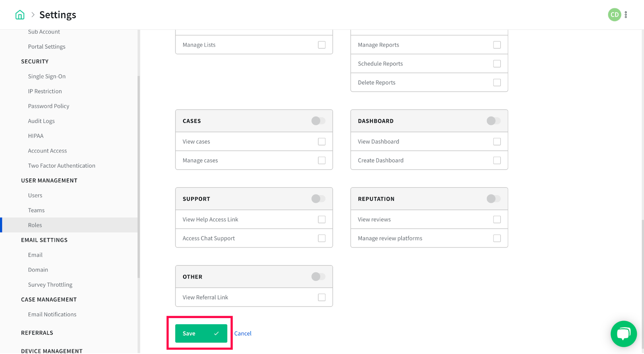The height and width of the screenshot is (354, 644).
Task: Check the Manage Lists checkbox
Action: tap(322, 45)
